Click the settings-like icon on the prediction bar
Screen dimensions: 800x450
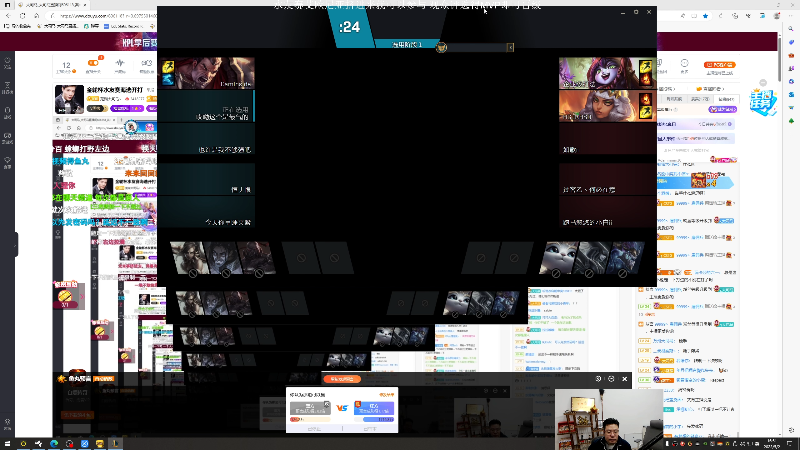tap(598, 379)
